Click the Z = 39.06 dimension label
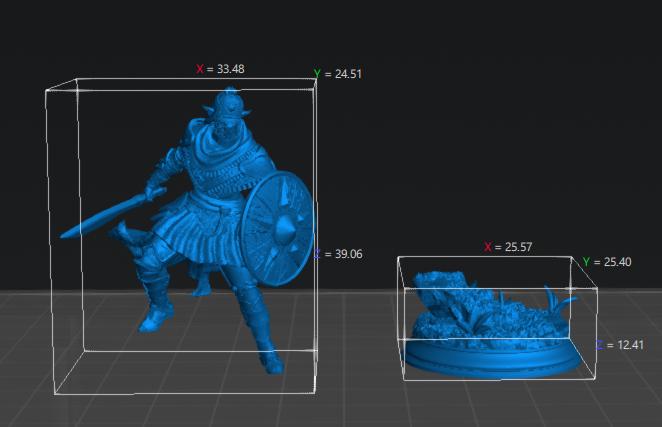Image resolution: width=662 pixels, height=427 pixels. click(x=338, y=254)
